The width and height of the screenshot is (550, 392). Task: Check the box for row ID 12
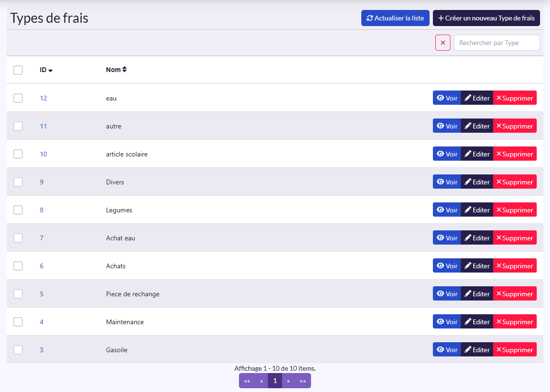[x=18, y=98]
